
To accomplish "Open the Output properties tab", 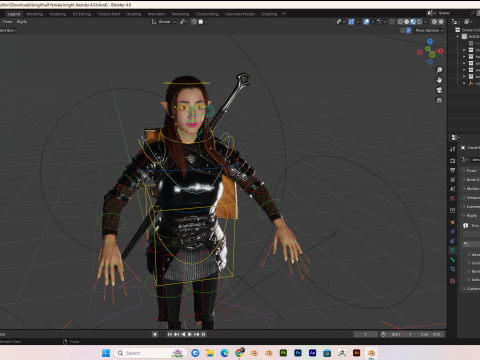I will 452,170.
